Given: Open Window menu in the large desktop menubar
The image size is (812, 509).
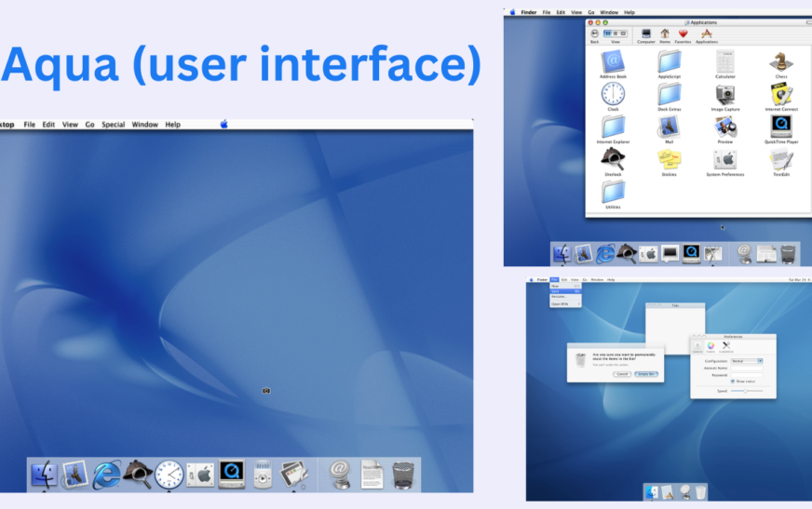Looking at the screenshot, I should point(144,125).
